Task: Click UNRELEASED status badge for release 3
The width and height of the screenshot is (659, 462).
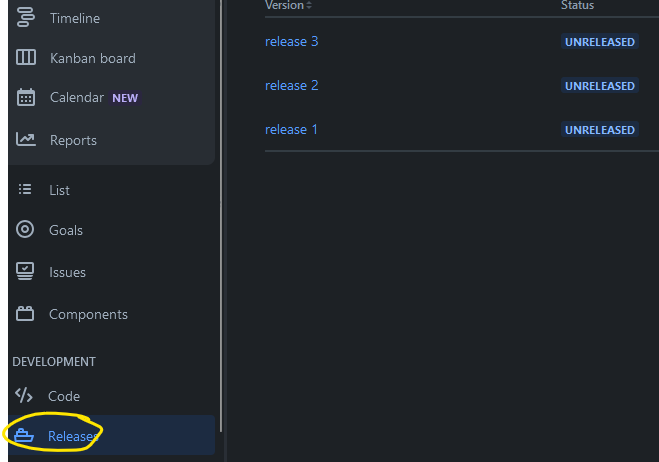Action: point(599,42)
